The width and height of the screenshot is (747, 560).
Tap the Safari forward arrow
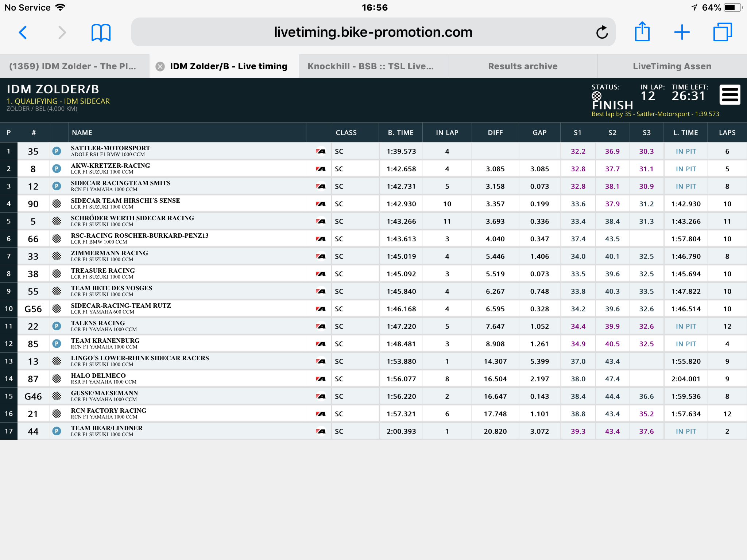(x=62, y=32)
